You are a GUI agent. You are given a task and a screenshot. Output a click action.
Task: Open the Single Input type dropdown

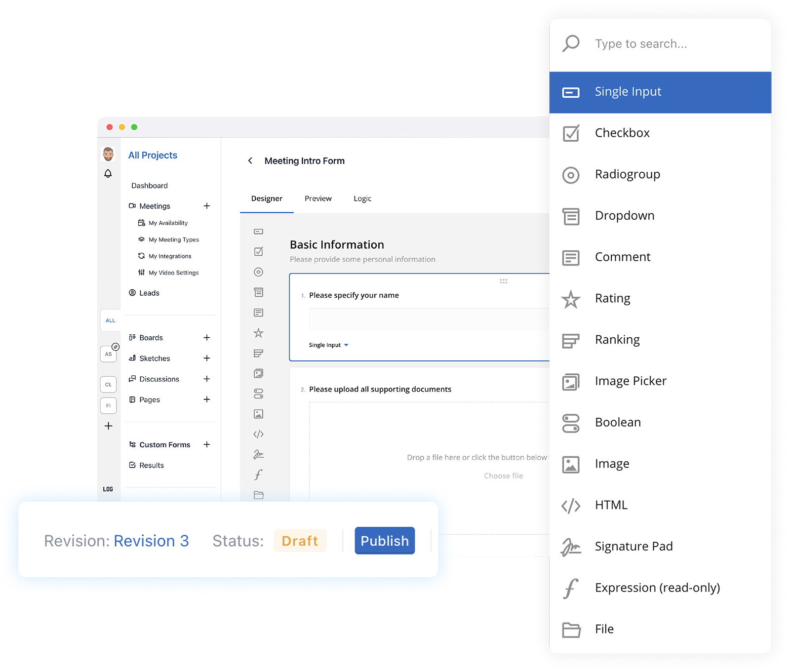click(x=328, y=345)
